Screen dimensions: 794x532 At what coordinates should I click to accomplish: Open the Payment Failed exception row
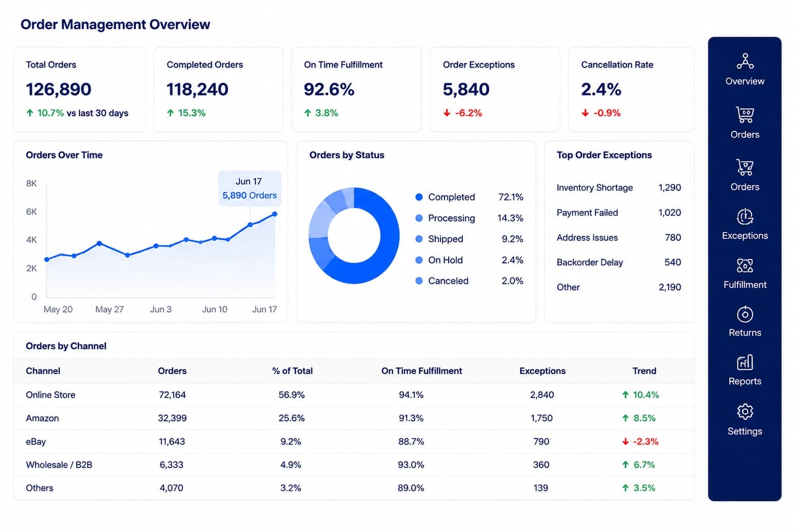[x=619, y=212]
